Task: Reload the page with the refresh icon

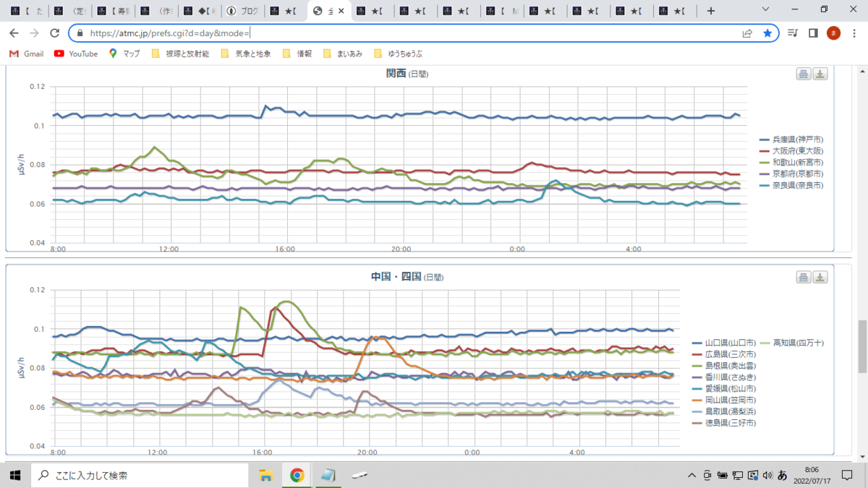Action: click(54, 33)
